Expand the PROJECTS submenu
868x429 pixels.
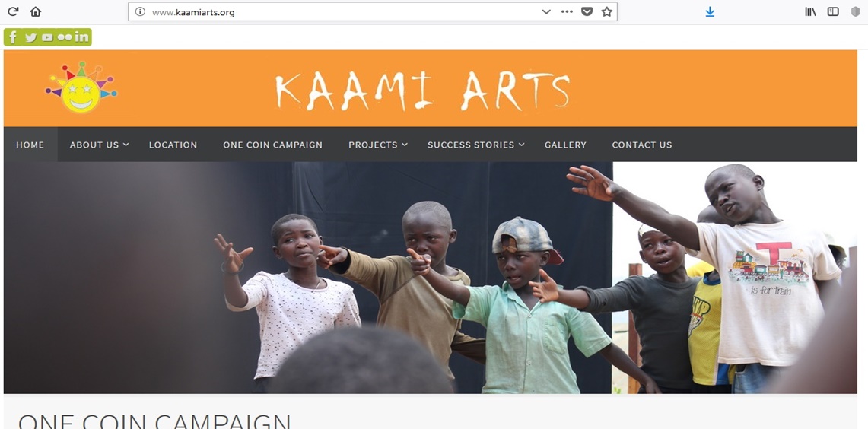[x=377, y=145]
